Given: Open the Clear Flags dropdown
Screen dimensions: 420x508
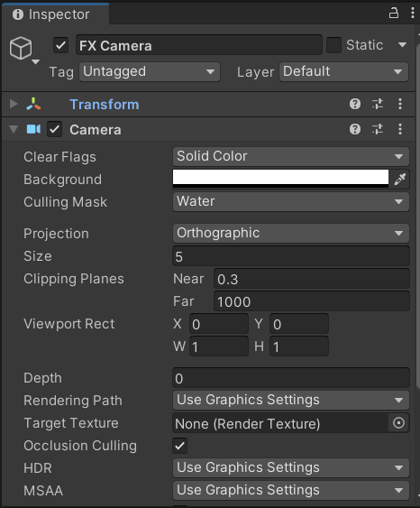Looking at the screenshot, I should (x=291, y=156).
